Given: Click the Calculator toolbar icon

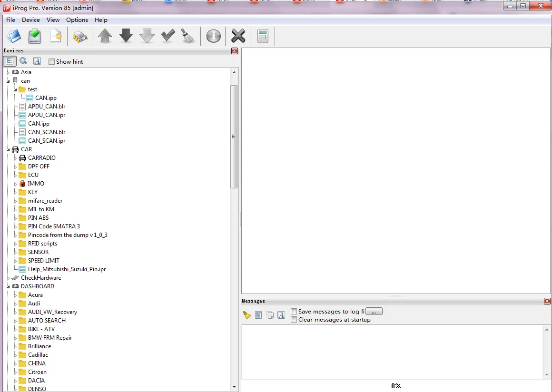Looking at the screenshot, I should point(263,36).
